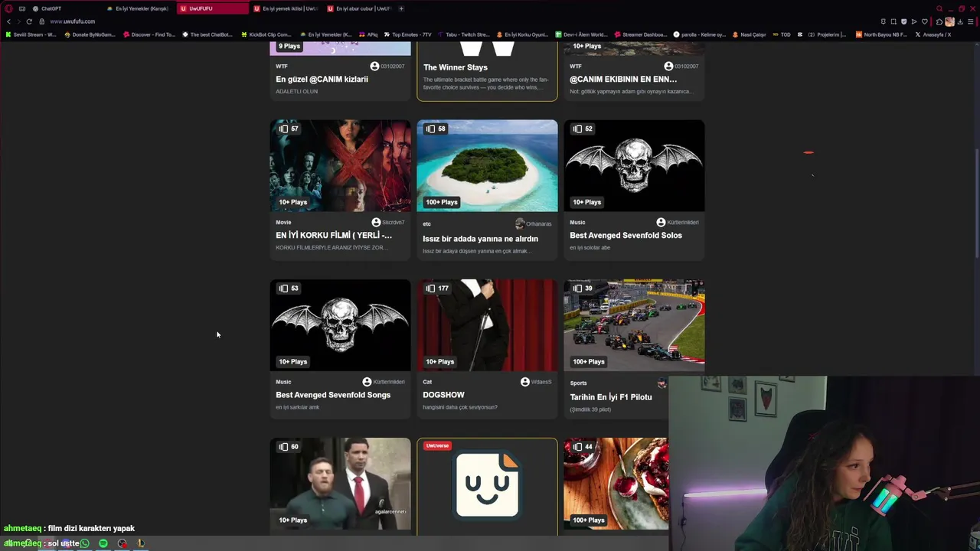
Task: Open the UwUverse smiley document card
Action: [x=487, y=485]
